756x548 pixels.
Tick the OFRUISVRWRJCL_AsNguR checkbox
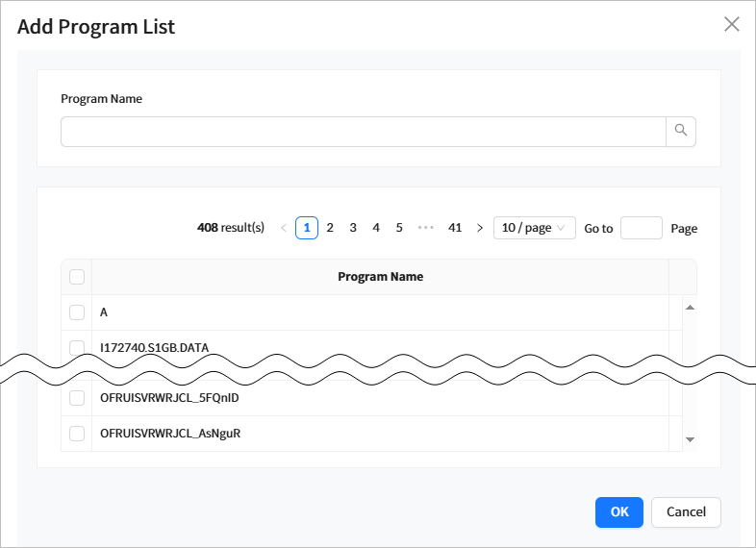coord(77,434)
